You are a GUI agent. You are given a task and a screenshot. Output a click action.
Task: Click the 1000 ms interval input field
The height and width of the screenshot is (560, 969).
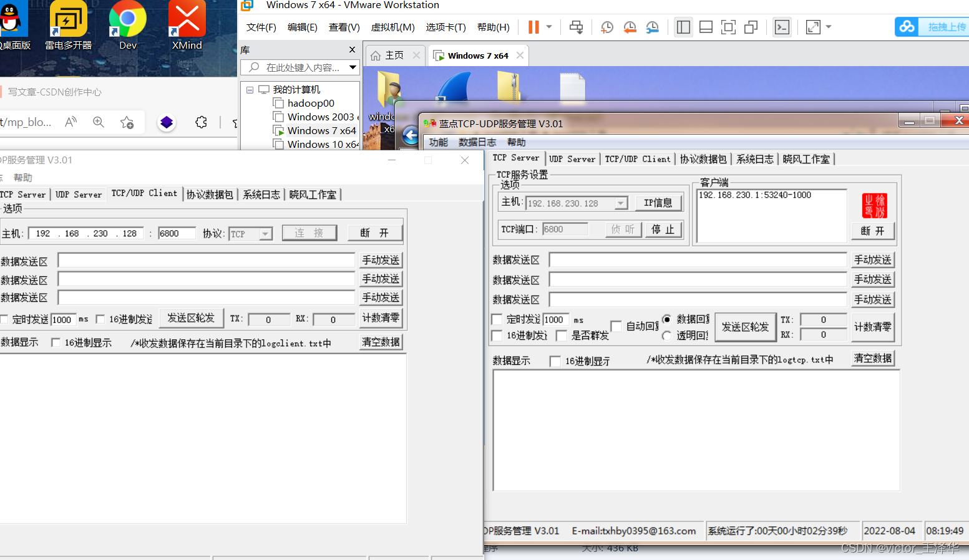[555, 319]
